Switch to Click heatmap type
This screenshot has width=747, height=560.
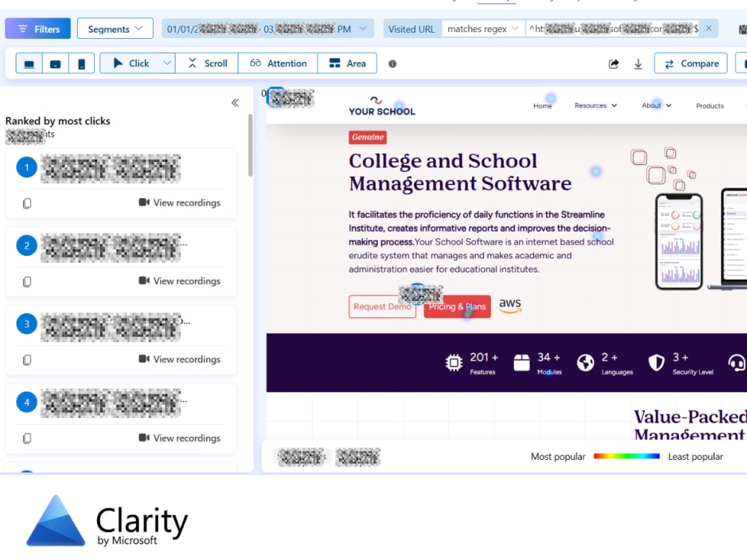(x=131, y=63)
